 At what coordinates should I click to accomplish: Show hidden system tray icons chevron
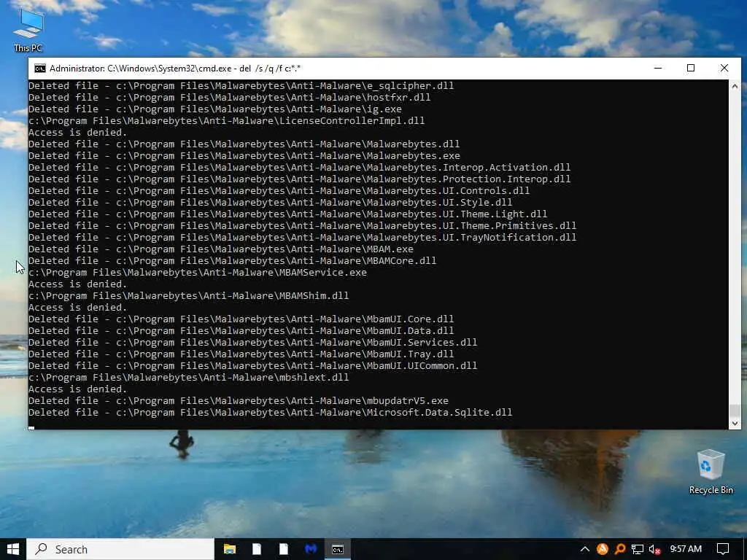(x=585, y=549)
